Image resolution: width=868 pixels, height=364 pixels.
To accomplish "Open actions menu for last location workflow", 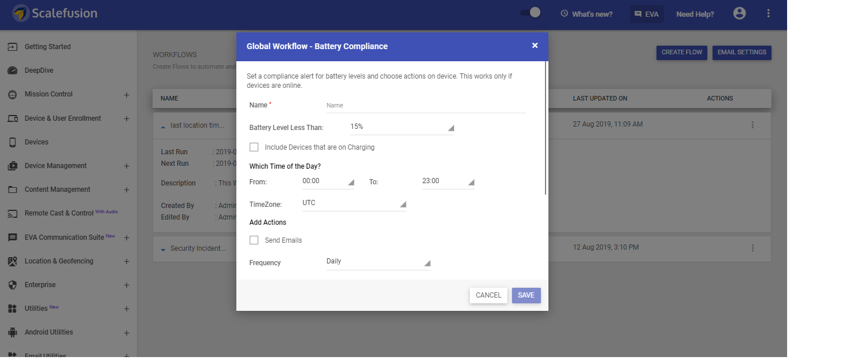I will 752,124.
